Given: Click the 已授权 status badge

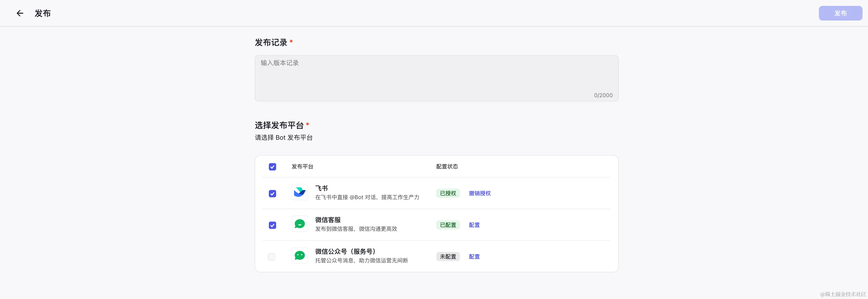Looking at the screenshot, I should click(x=448, y=193).
